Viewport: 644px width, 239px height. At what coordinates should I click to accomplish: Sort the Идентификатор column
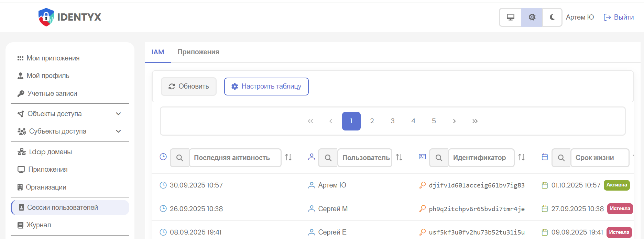tap(522, 157)
